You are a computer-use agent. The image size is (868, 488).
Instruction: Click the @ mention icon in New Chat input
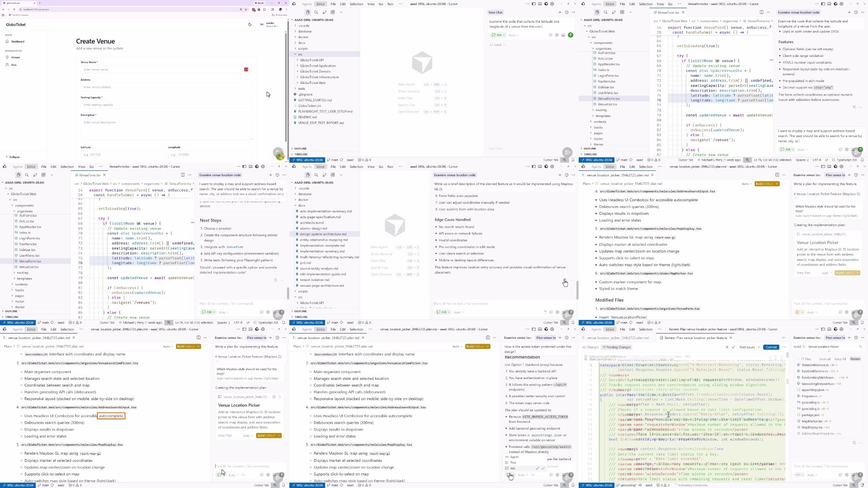pos(550,35)
